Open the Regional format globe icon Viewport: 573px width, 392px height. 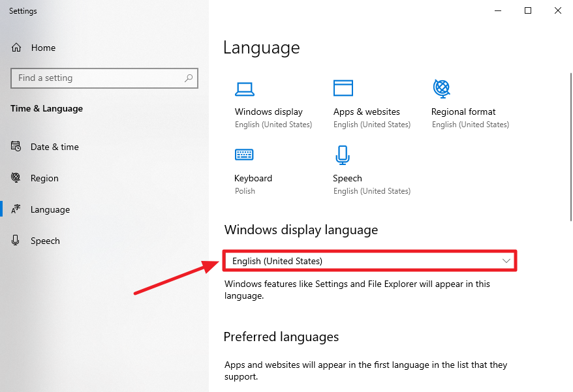(441, 89)
